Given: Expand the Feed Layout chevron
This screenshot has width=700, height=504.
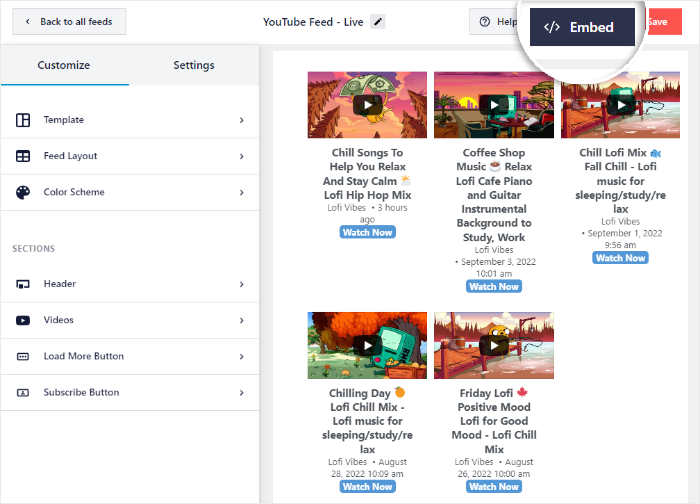Looking at the screenshot, I should coord(242,156).
